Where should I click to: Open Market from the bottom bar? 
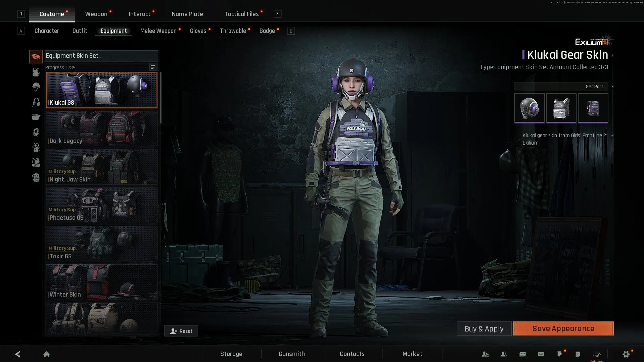(412, 354)
